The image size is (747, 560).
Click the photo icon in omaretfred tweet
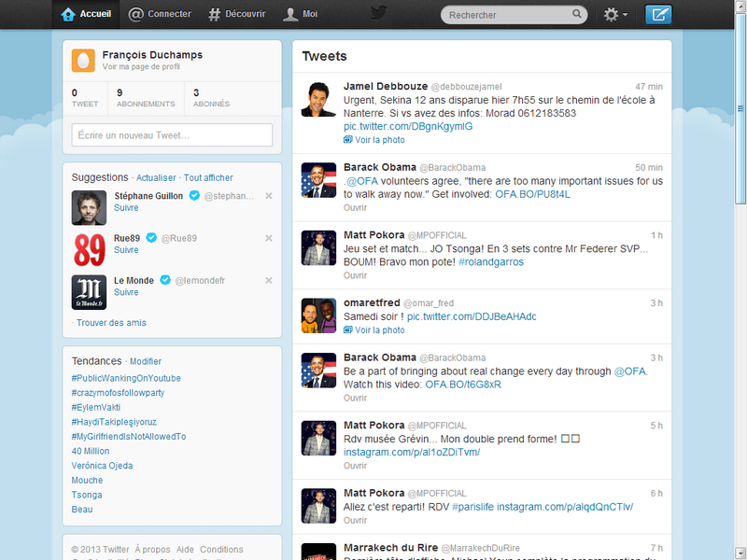click(347, 329)
